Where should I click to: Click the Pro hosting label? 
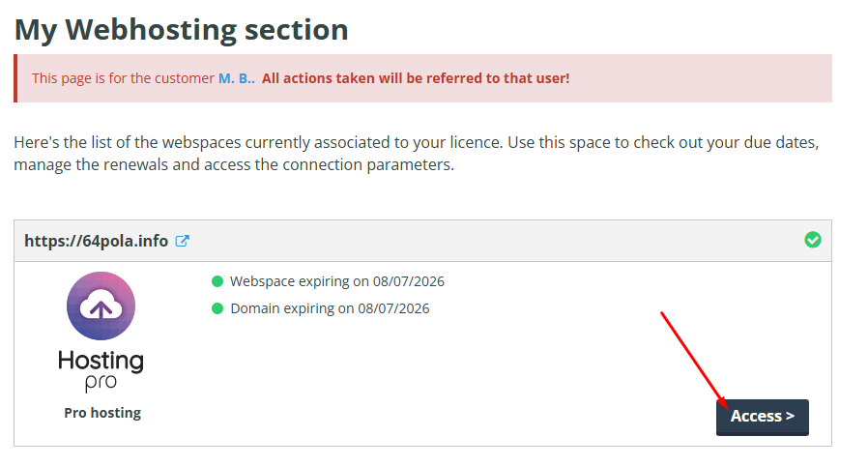click(102, 413)
